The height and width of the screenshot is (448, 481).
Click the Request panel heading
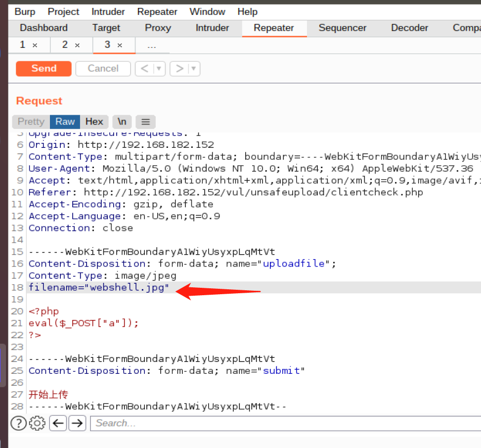coord(39,101)
